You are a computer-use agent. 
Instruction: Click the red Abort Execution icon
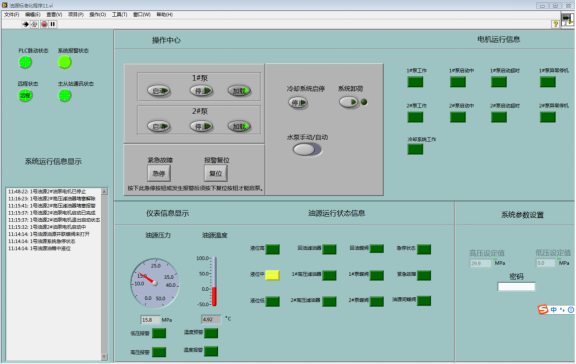coord(44,24)
